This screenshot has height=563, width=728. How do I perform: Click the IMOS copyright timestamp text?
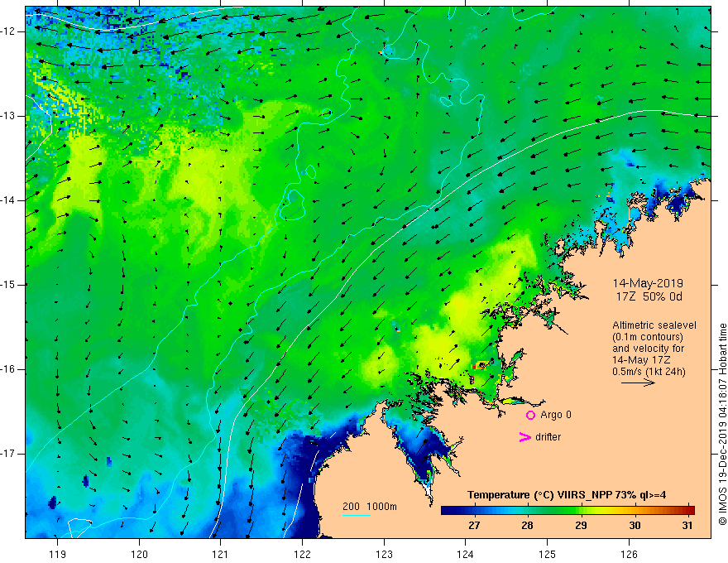[x=722, y=425]
